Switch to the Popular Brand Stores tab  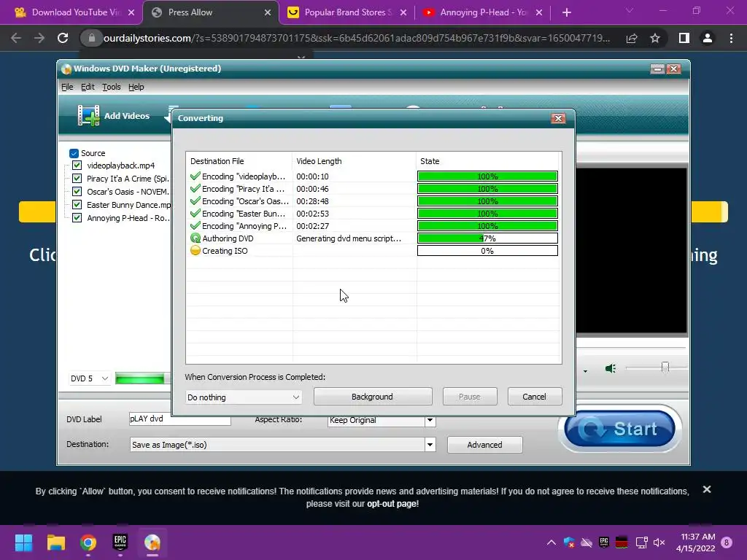coord(347,12)
